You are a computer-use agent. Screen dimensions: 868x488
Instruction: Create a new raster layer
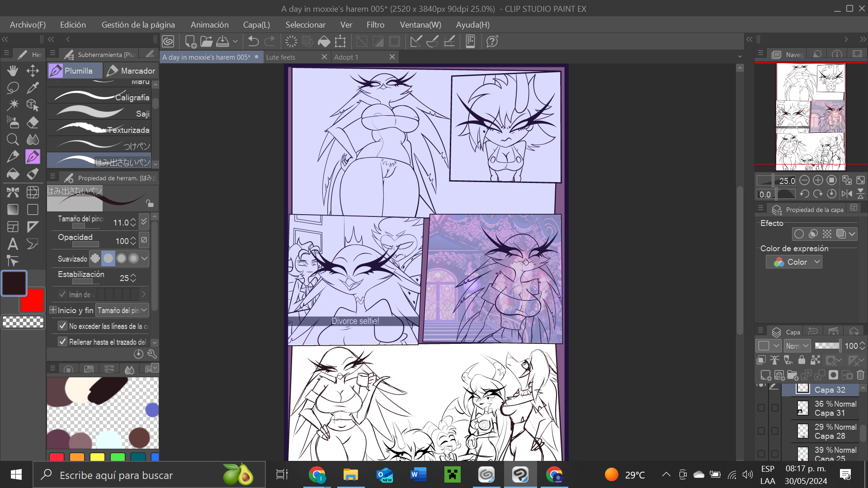point(765,375)
